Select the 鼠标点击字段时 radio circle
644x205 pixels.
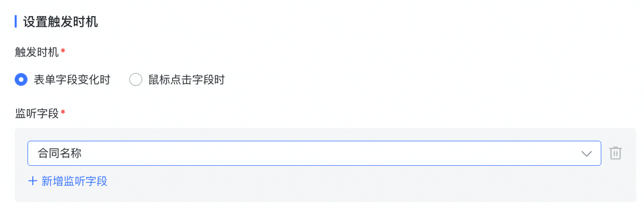[136, 80]
